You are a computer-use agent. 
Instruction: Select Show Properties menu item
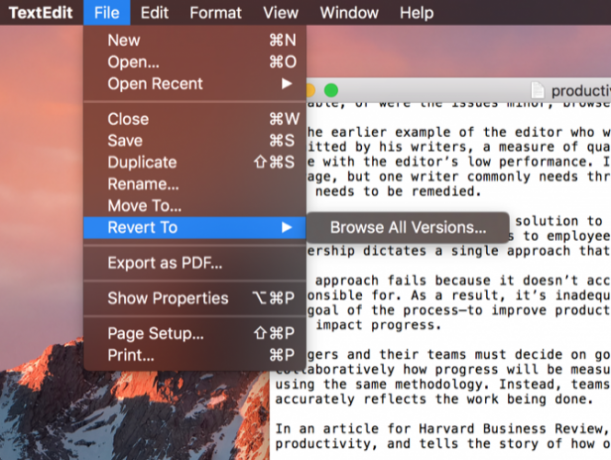pyautogui.click(x=194, y=298)
